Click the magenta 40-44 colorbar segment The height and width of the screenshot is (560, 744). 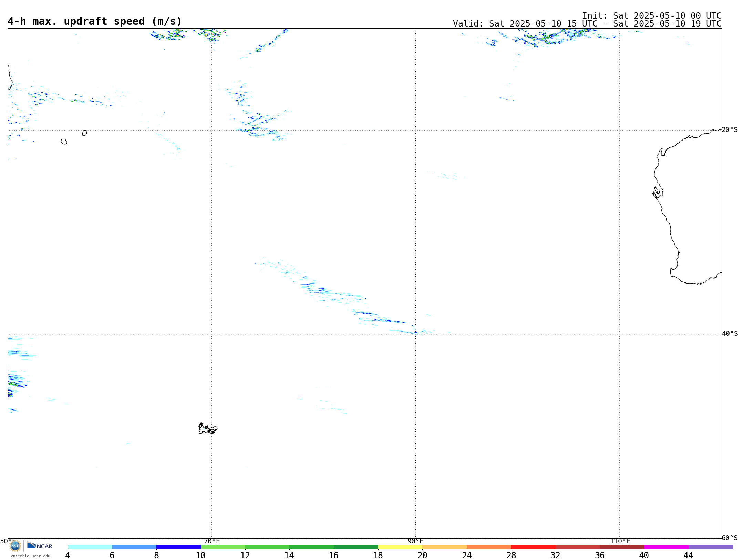click(x=666, y=547)
